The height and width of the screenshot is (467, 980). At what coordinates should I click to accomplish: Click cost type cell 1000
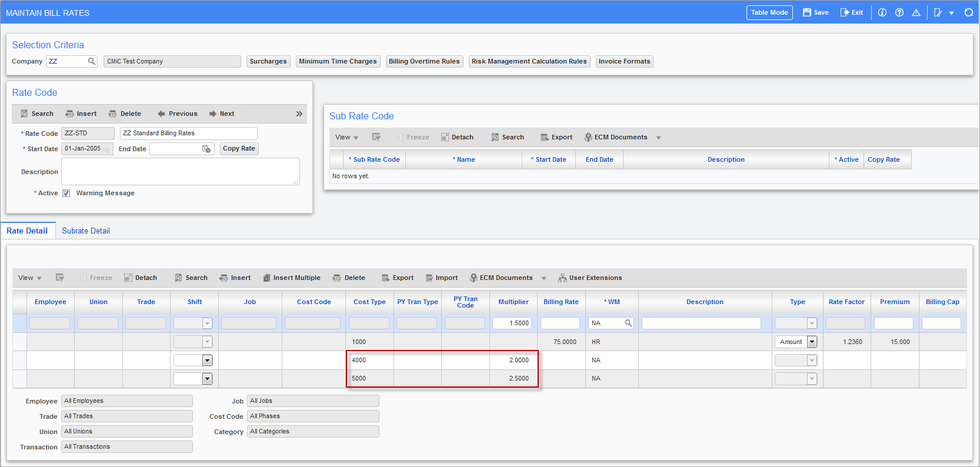tap(369, 342)
